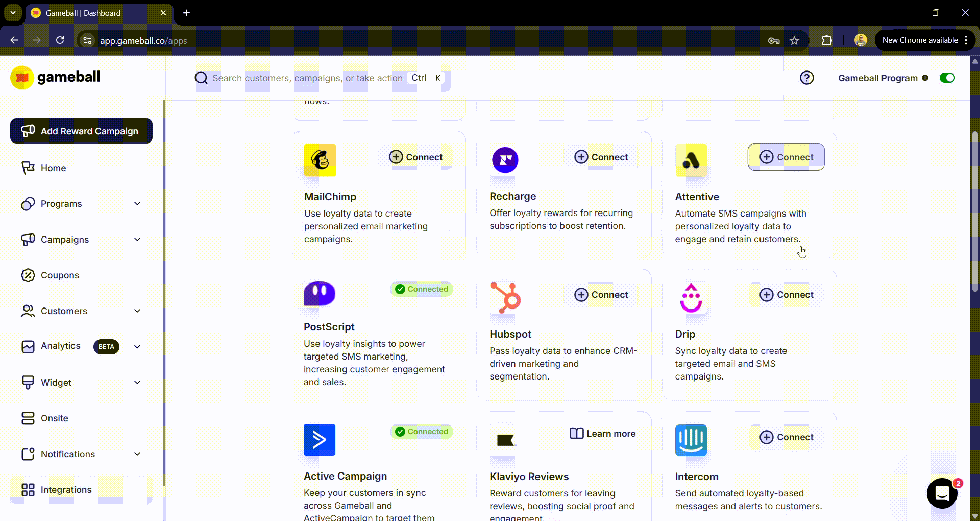This screenshot has width=980, height=521.
Task: Expand the Campaigns menu
Action: 137,239
